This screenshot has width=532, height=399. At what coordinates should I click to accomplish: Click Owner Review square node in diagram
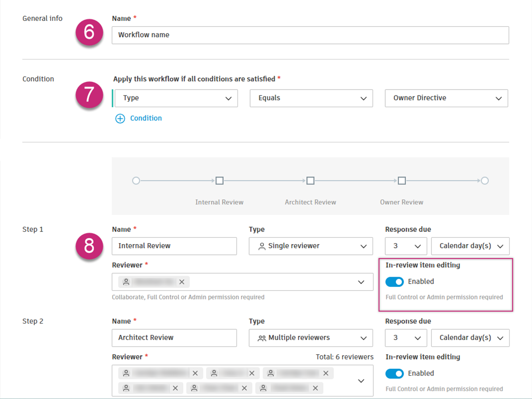[x=401, y=181]
